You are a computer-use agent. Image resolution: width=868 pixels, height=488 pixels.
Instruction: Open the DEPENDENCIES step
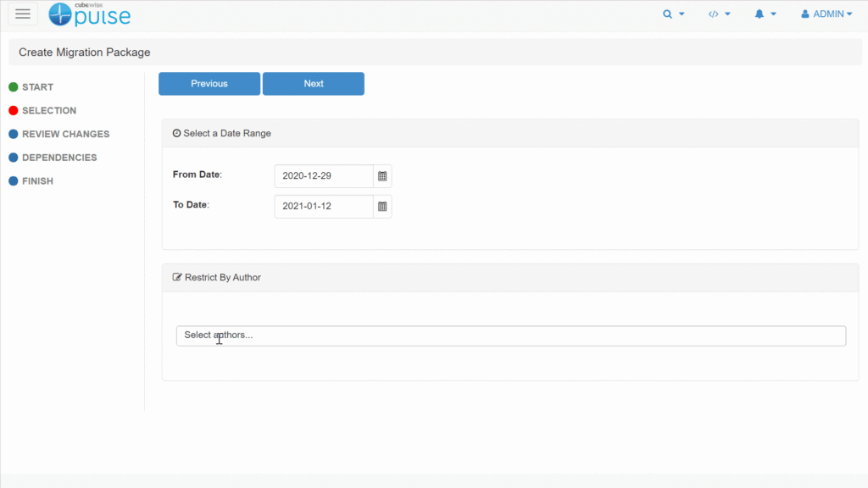[x=59, y=158]
